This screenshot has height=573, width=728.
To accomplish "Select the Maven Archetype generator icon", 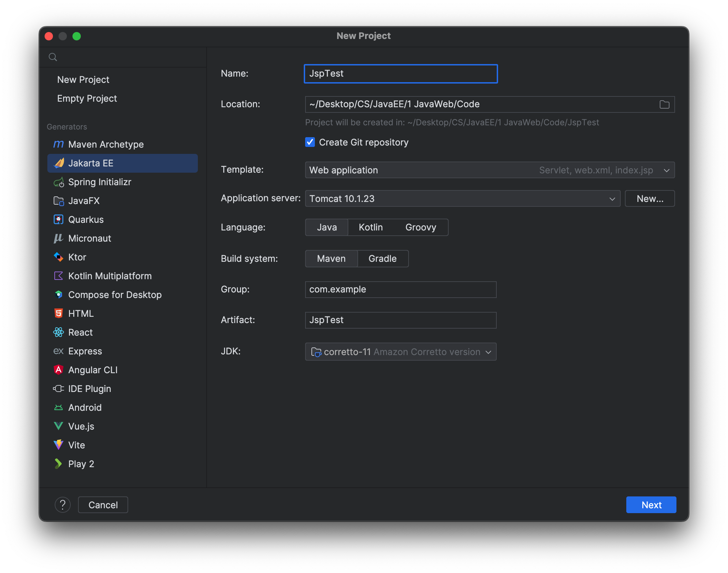I will [59, 144].
